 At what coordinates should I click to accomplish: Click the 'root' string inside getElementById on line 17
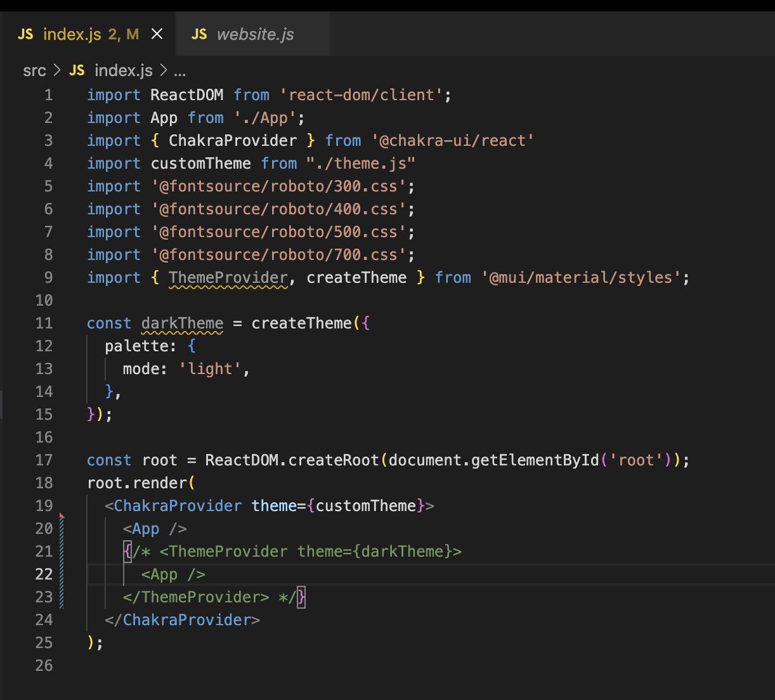pos(637,460)
